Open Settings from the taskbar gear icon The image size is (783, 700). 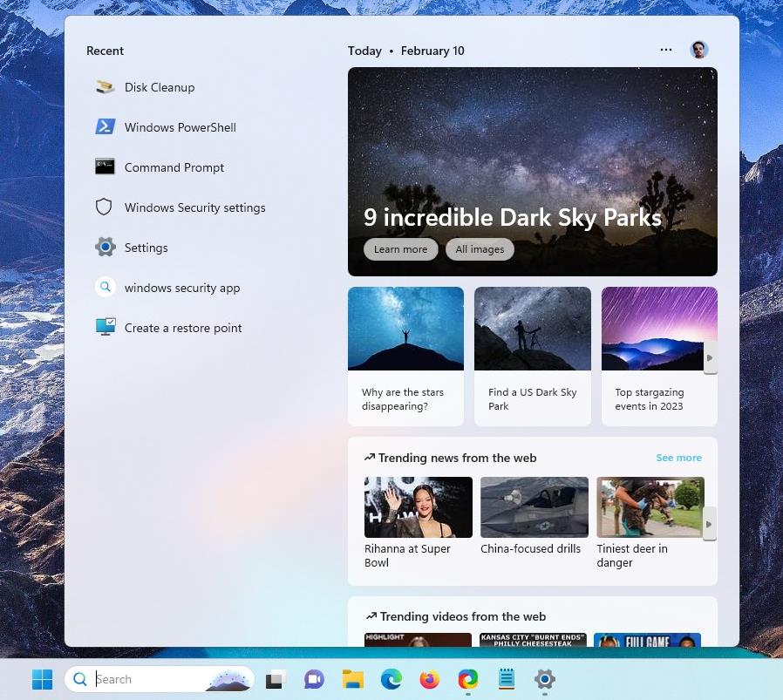544,679
